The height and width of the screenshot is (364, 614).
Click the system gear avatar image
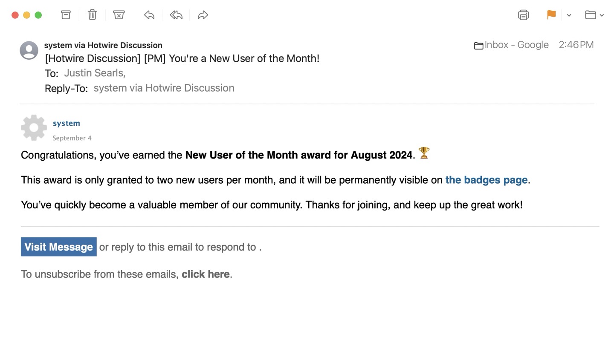point(34,127)
